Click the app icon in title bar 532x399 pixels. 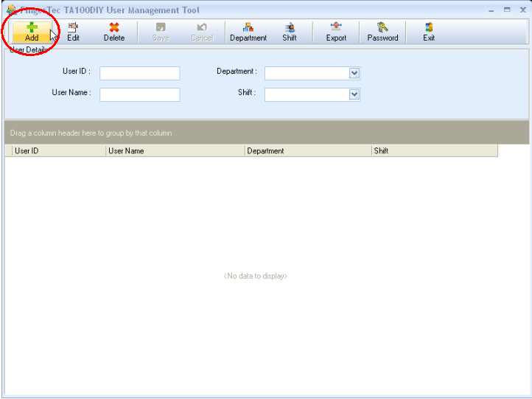(12, 10)
